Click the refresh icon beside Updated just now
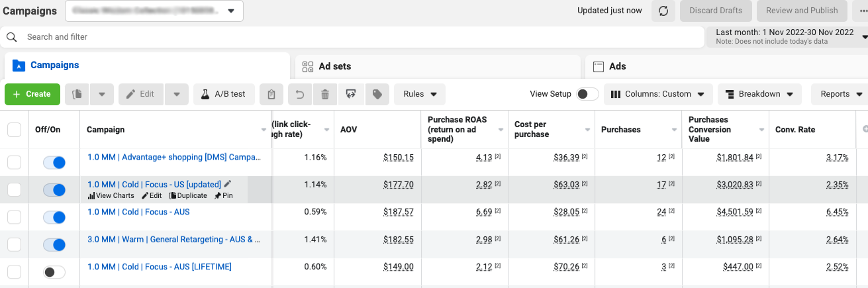 click(663, 11)
